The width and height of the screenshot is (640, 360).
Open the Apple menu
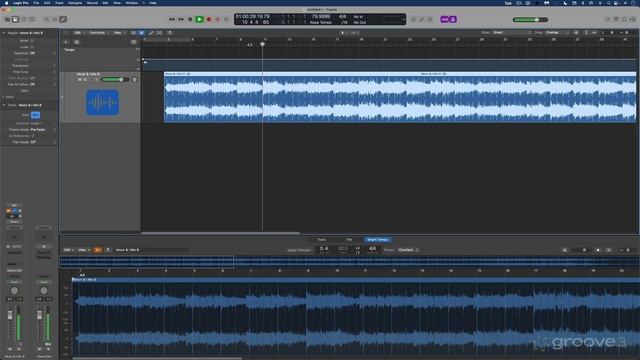pyautogui.click(x=6, y=3)
